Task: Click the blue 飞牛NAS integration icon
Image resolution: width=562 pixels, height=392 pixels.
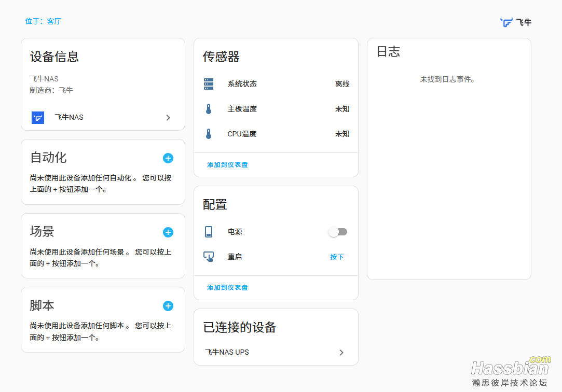Action: tap(38, 117)
